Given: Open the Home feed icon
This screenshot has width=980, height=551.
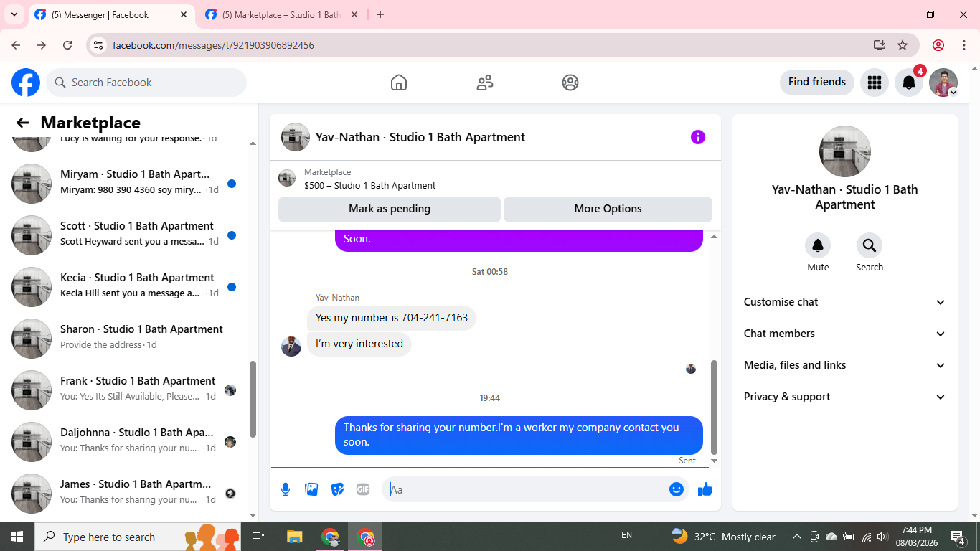Looking at the screenshot, I should [x=399, y=83].
